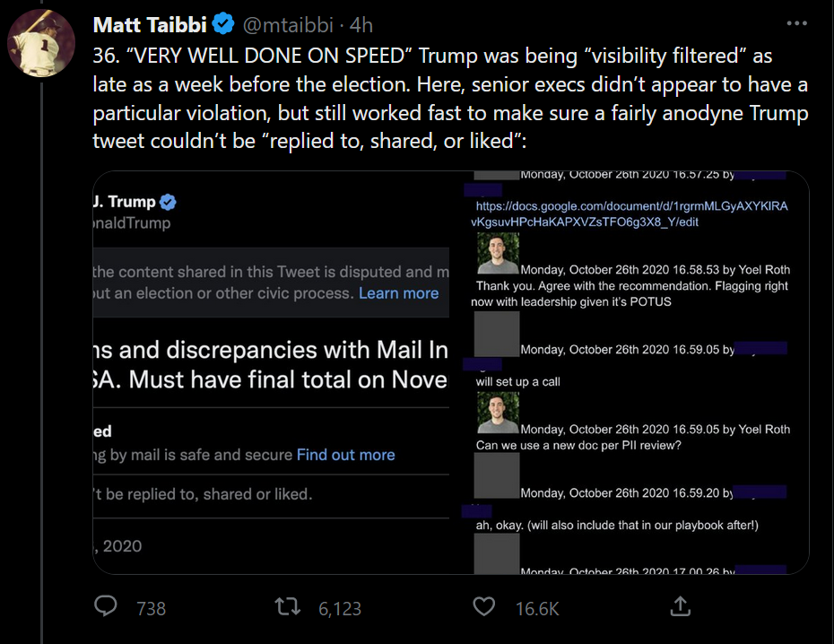
Task: Open the Matt Taibbi display name
Action: pos(152,25)
